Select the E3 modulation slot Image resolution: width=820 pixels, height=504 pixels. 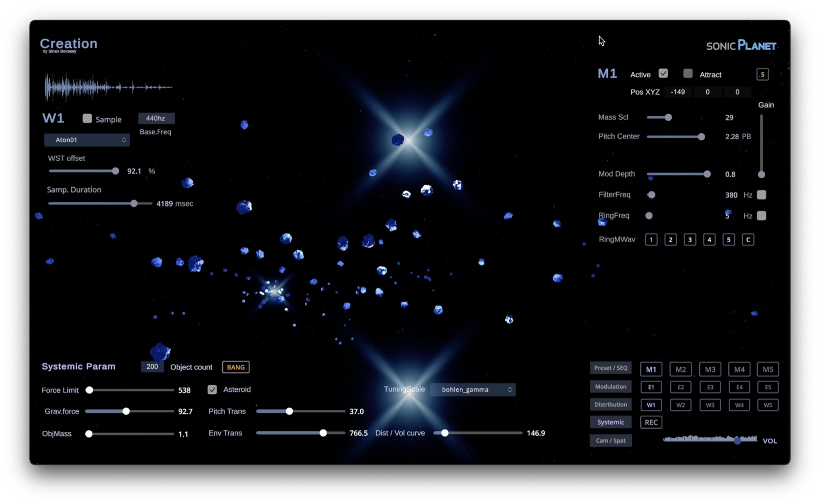(710, 387)
